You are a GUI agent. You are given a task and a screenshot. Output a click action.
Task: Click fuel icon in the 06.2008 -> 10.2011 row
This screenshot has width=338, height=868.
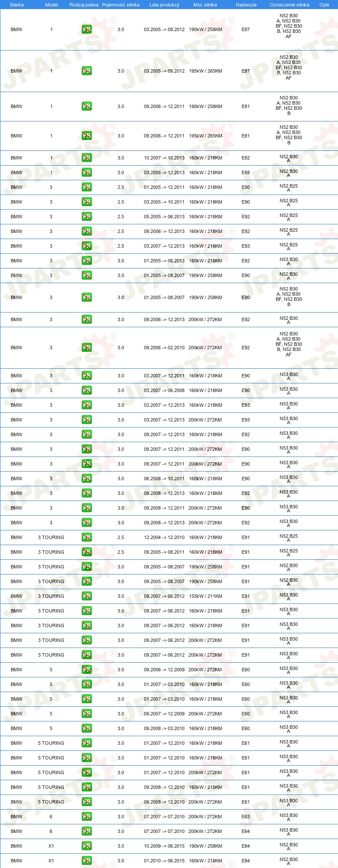86,479
